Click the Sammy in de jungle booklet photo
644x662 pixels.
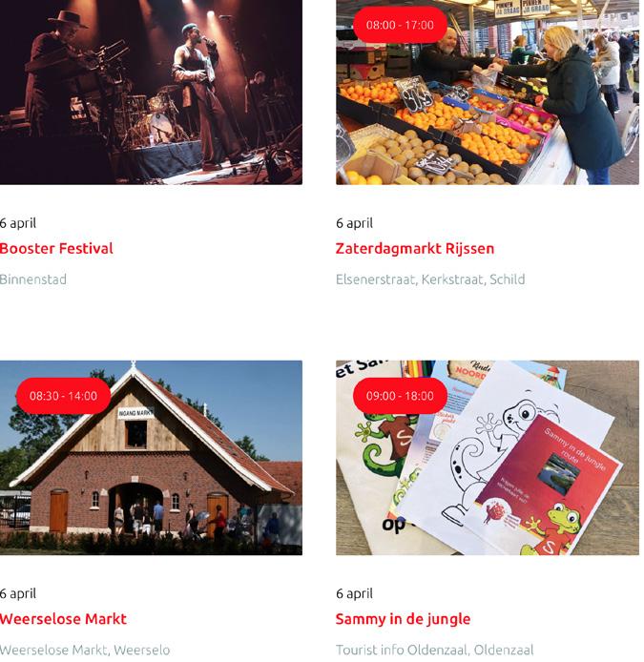[x=488, y=458]
